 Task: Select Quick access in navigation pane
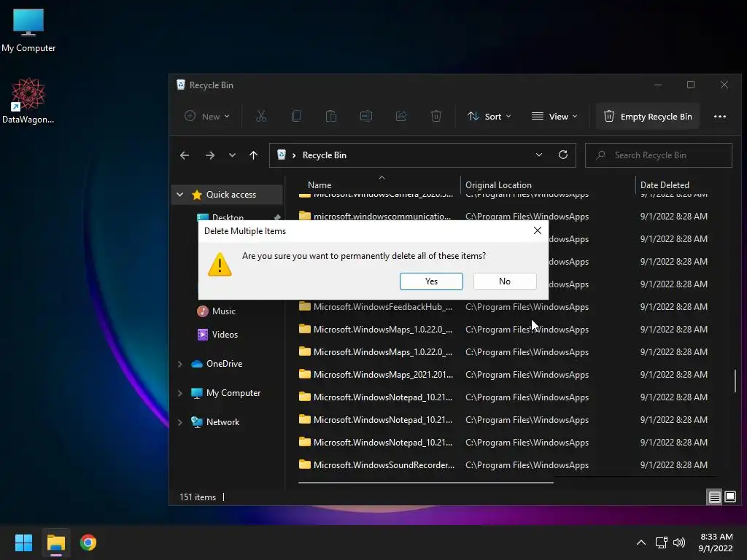click(x=231, y=194)
